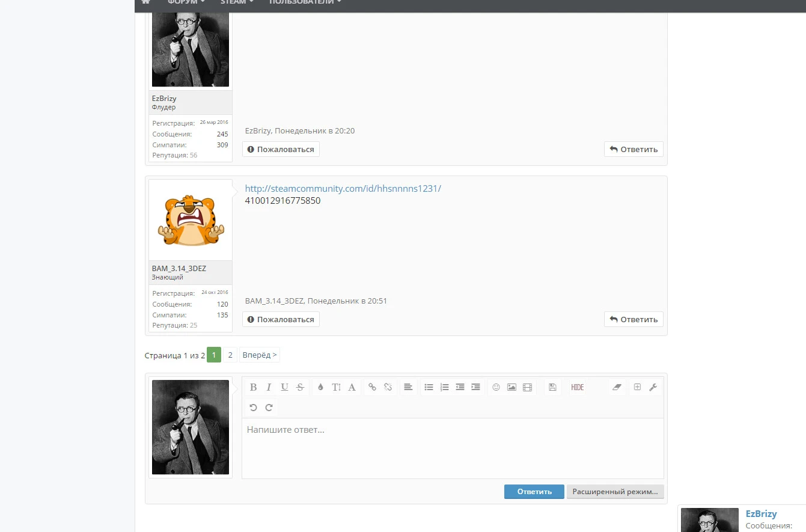Open the ПОЛЬЗОВАТЕЛИ navigation dropdown

(x=305, y=2)
